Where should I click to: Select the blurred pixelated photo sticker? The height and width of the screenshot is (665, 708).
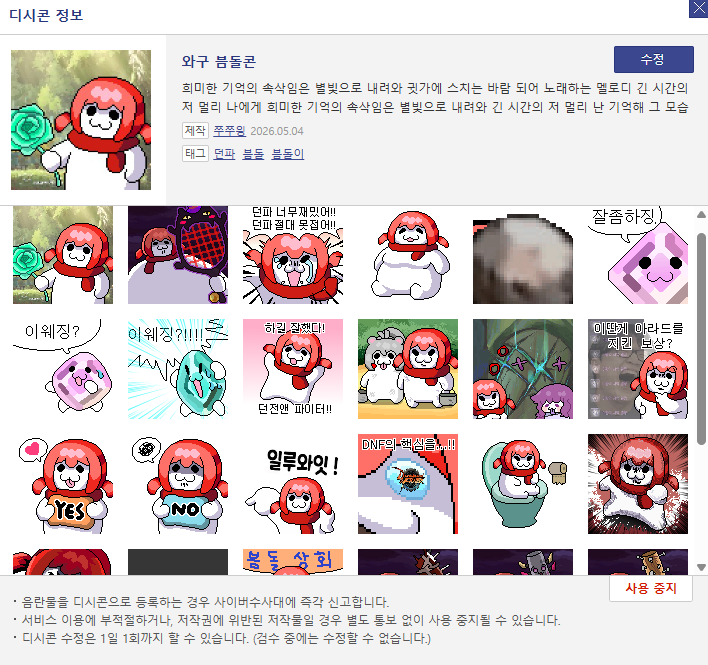(x=523, y=255)
